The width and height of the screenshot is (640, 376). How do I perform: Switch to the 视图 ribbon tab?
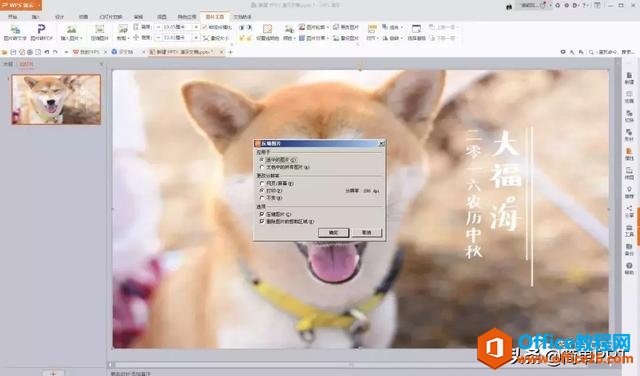click(162, 17)
